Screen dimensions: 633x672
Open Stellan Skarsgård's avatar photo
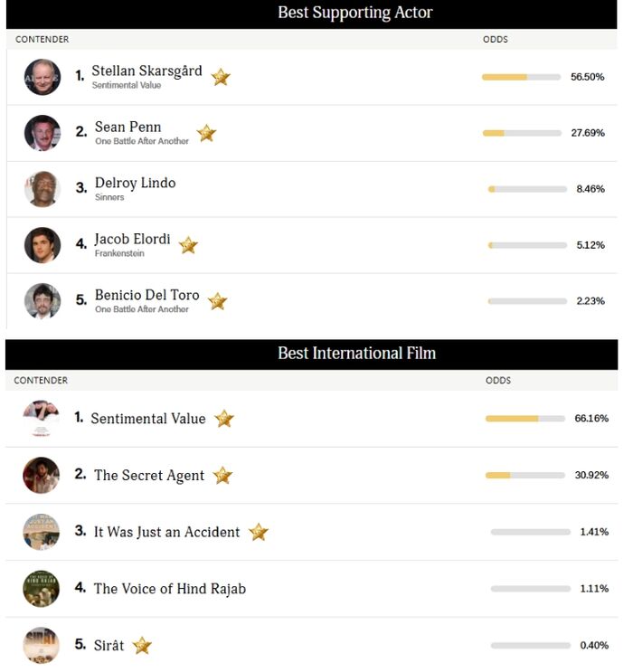[43, 78]
